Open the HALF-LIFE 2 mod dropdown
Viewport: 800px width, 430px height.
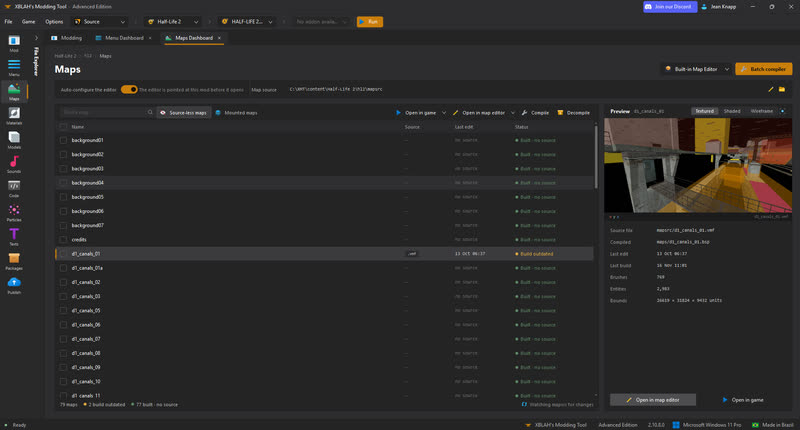247,22
